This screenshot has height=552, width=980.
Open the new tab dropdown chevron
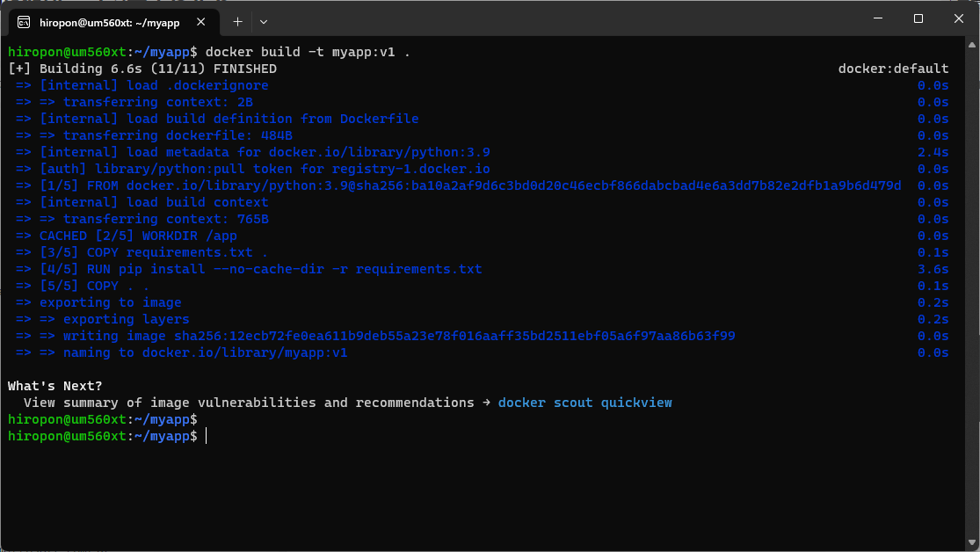coord(265,21)
